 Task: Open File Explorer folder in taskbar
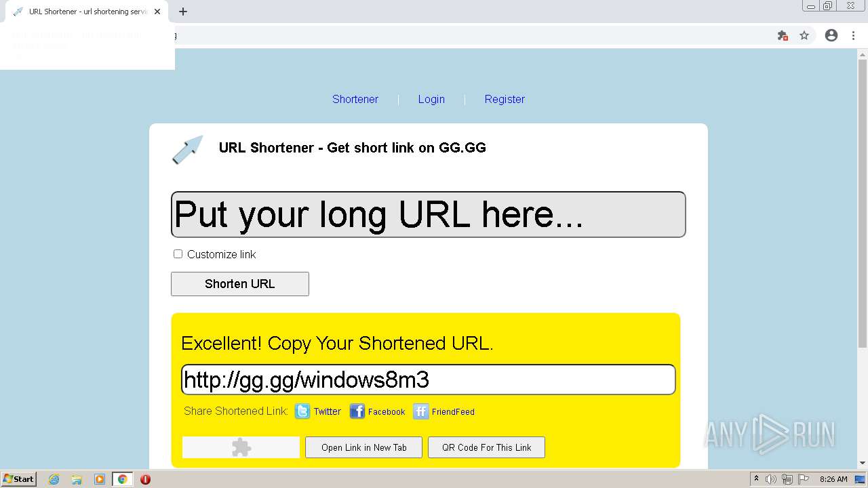tap(77, 479)
